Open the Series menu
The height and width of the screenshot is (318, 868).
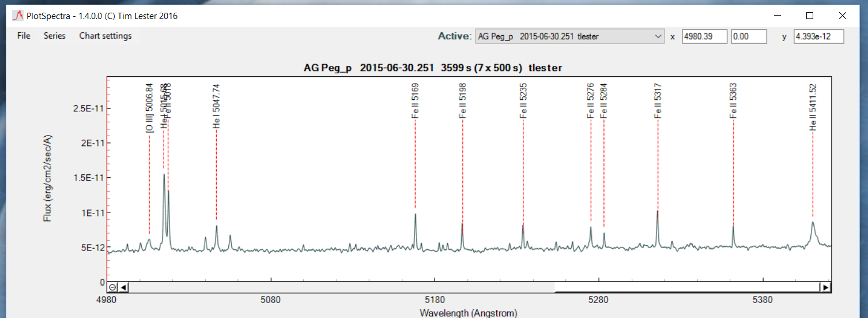coord(55,36)
